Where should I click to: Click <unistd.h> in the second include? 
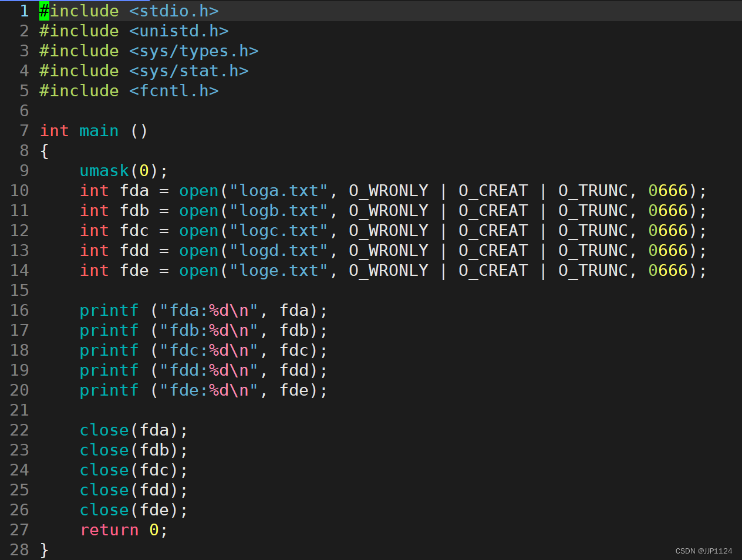pyautogui.click(x=178, y=31)
